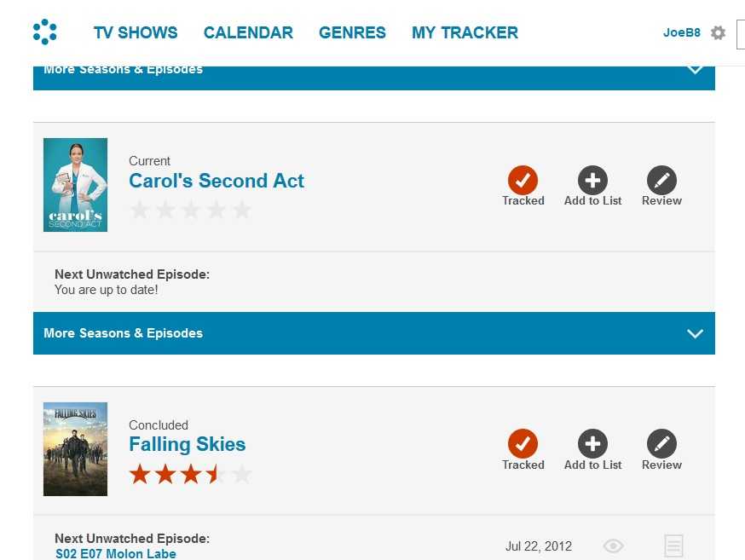Click the site logo dots icon
The height and width of the screenshot is (560, 745).
(44, 32)
